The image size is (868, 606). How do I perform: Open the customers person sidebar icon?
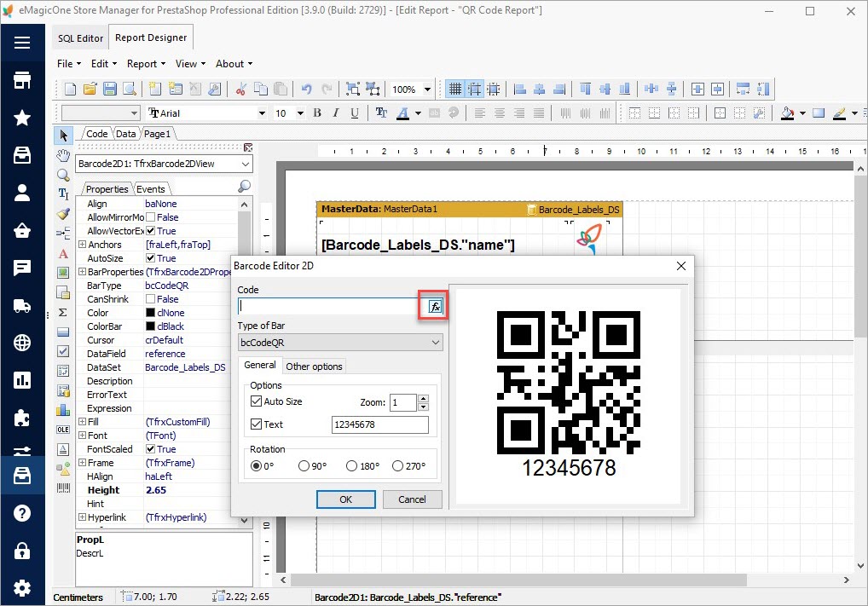click(x=22, y=193)
